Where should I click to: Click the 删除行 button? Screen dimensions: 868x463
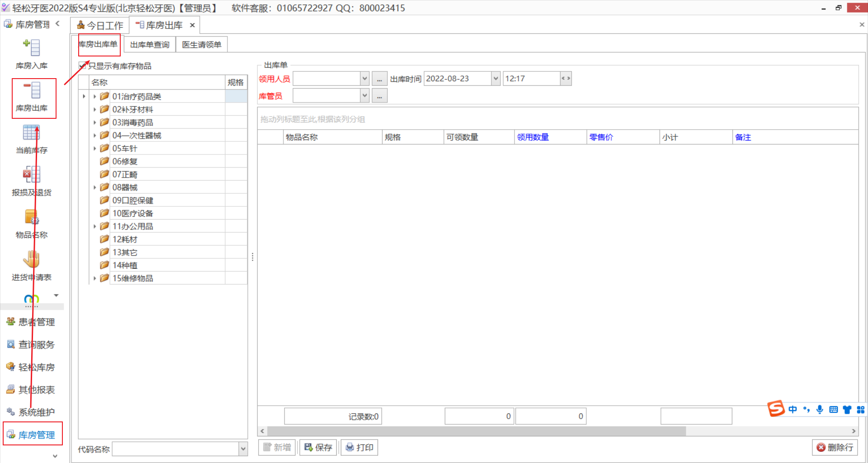[x=835, y=447]
